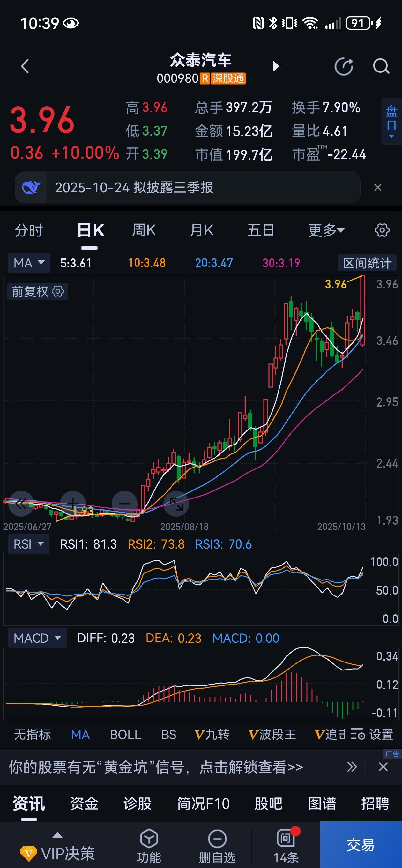Screen dimensions: 402x868
Task: Open 前复权 adjustment settings
Action: (x=38, y=291)
